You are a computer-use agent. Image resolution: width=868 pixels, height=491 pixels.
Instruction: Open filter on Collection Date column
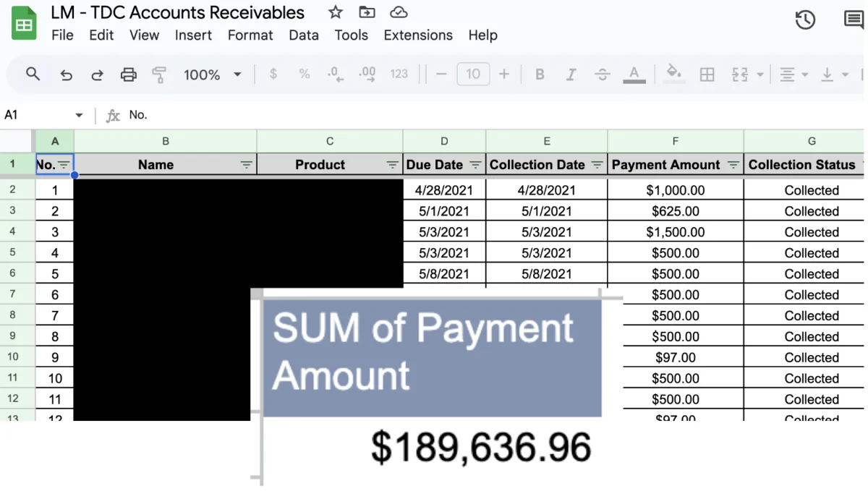(597, 165)
